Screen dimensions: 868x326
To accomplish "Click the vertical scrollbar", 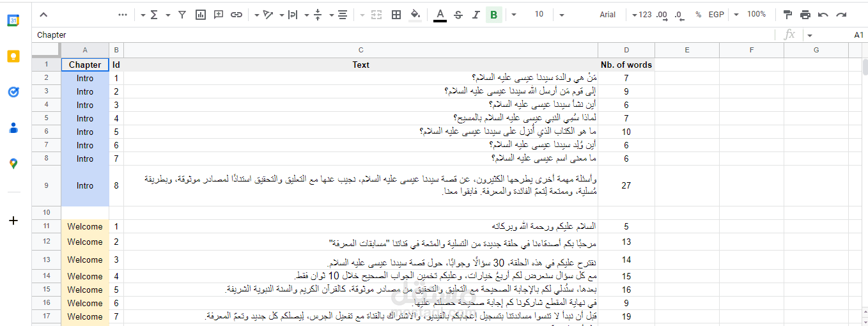I will click(864, 66).
